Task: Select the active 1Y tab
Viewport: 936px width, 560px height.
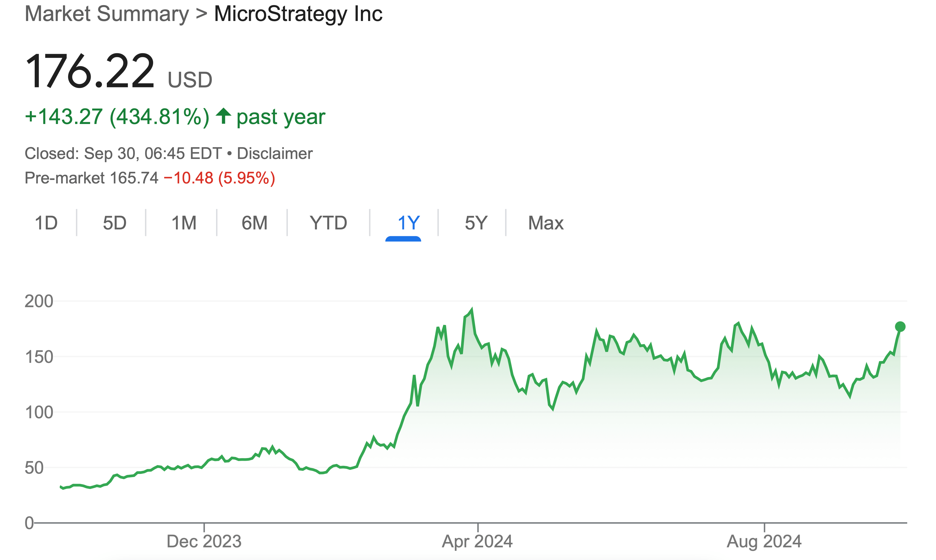Action: pyautogui.click(x=408, y=223)
